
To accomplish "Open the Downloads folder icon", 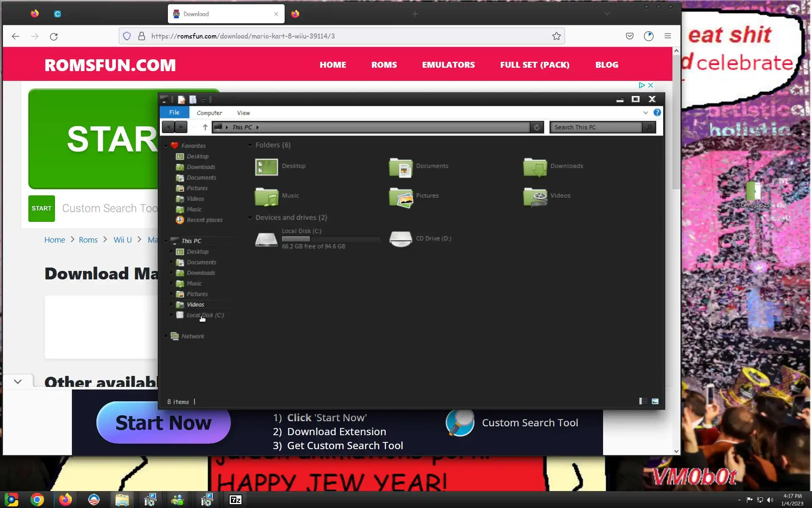I will (x=535, y=167).
